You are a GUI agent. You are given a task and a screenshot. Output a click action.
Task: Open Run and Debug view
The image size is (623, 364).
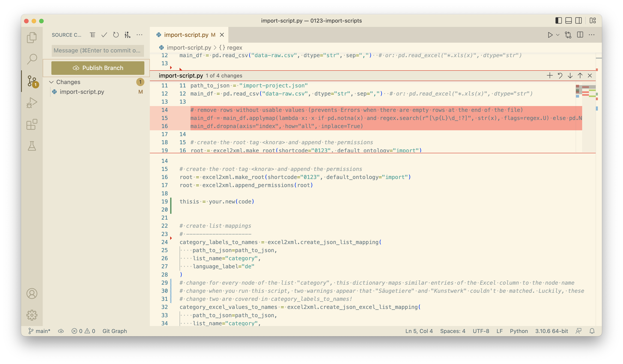pos(32,102)
